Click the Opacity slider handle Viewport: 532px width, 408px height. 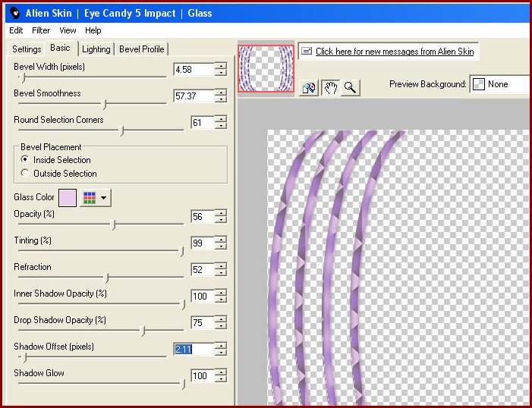pyautogui.click(x=114, y=225)
